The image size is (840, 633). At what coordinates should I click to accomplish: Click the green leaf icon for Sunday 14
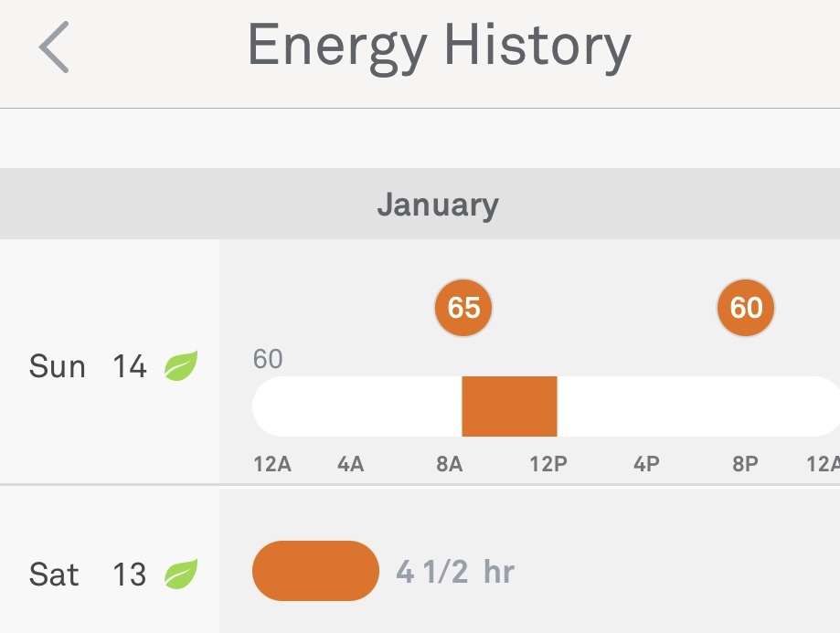[x=181, y=366]
